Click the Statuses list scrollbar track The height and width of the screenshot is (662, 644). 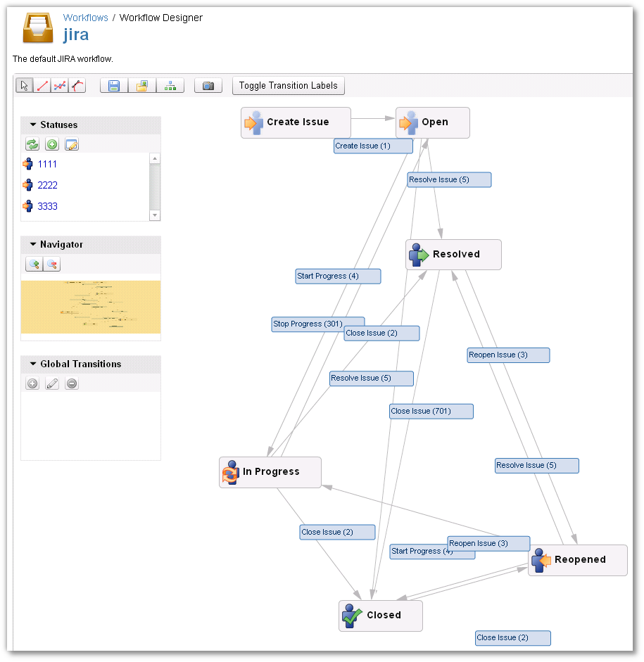click(x=155, y=186)
